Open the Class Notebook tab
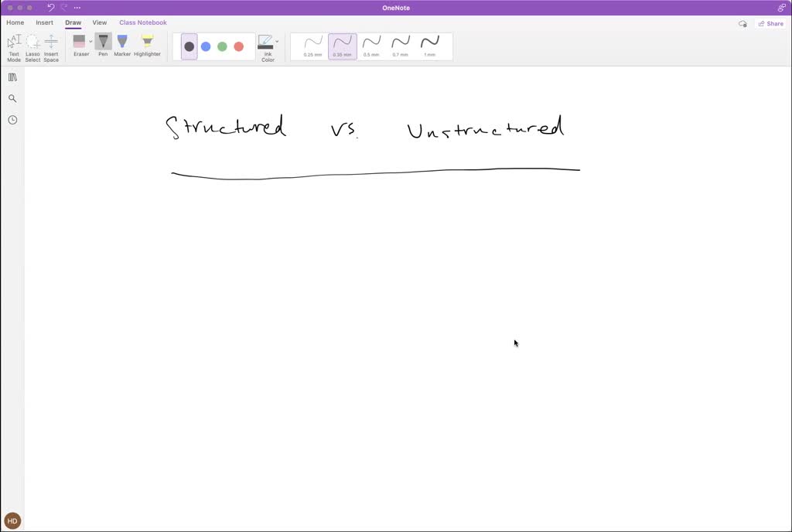Image resolution: width=792 pixels, height=532 pixels. pyautogui.click(x=142, y=22)
